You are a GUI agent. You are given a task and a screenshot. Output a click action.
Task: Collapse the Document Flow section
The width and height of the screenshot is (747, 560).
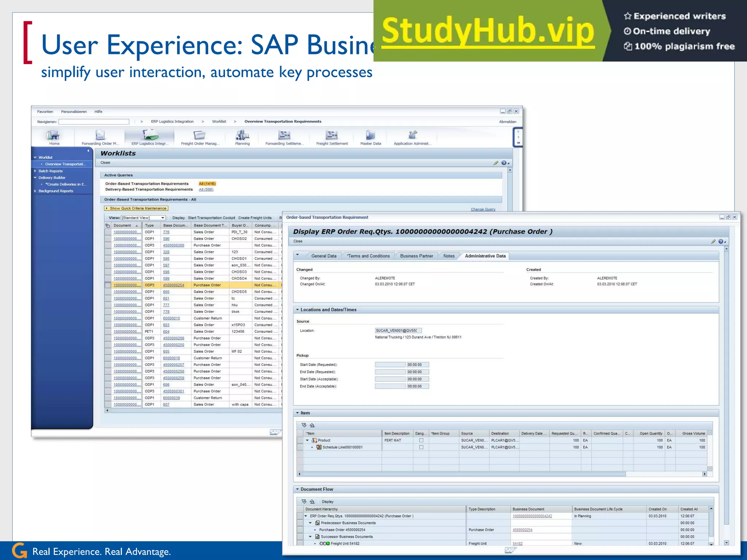click(298, 489)
